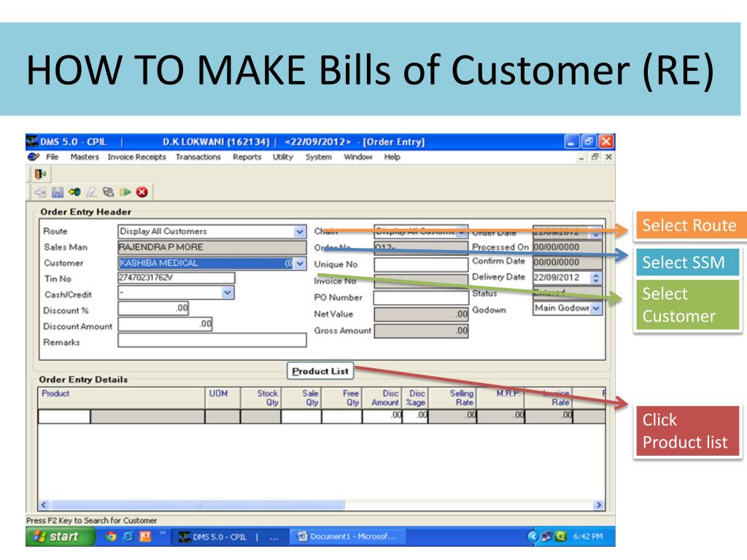
Task: Click the grayed back arrow toolbar icon
Action: click(x=40, y=192)
